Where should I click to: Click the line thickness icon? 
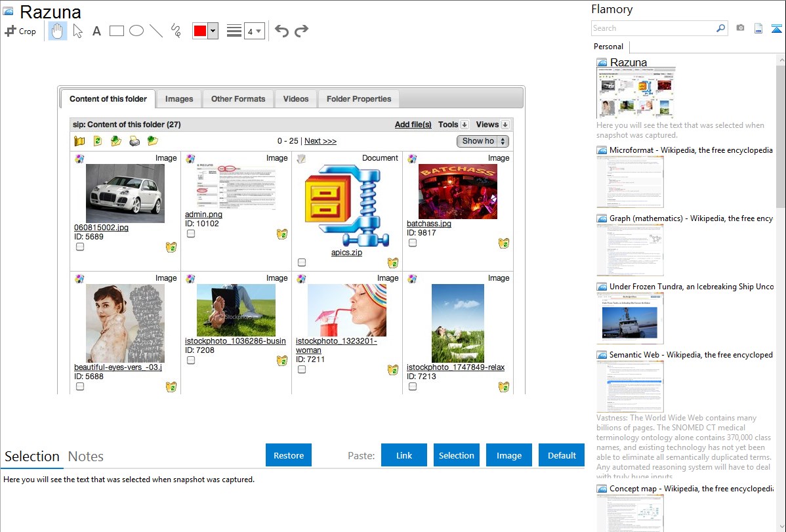point(234,31)
